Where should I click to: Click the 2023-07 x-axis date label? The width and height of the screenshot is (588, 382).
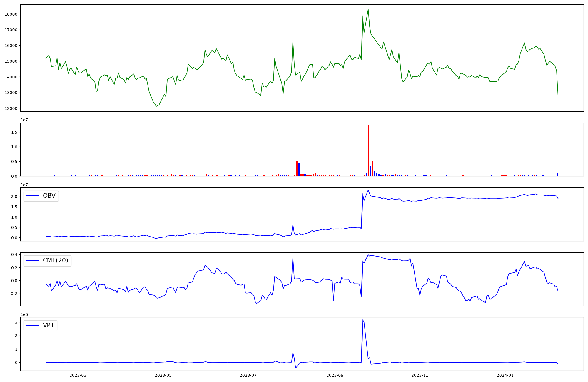coord(248,375)
